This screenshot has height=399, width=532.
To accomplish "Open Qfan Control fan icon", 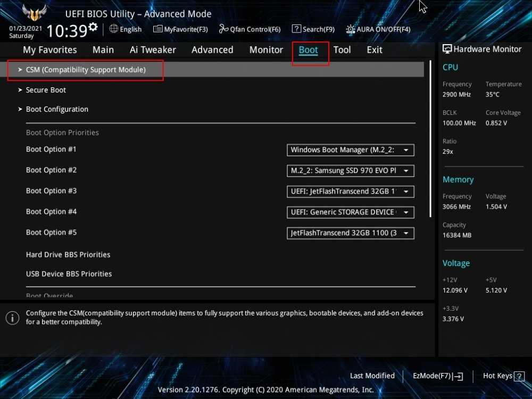I will coord(223,29).
